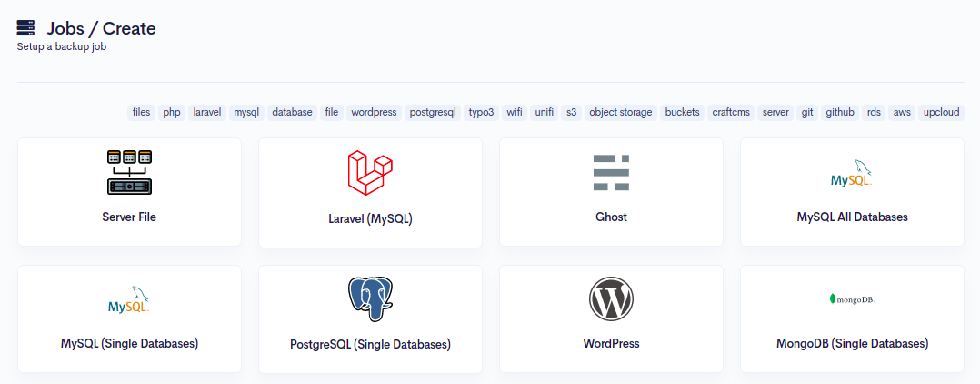980x384 pixels.
Task: Click the git tag
Action: coord(807,113)
